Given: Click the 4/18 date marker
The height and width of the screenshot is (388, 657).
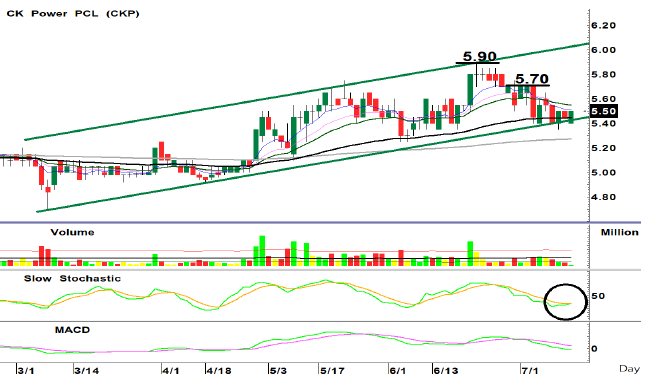Looking at the screenshot, I should (x=219, y=371).
